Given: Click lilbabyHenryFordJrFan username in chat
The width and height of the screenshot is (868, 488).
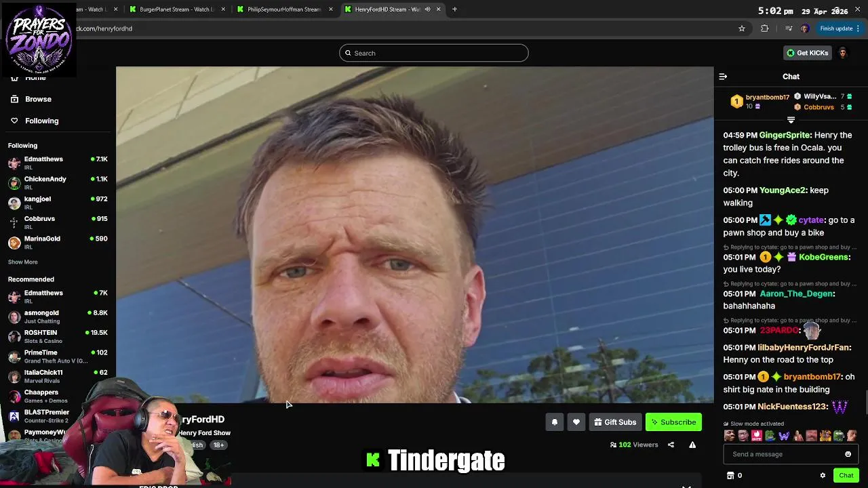Looking at the screenshot, I should 803,348.
